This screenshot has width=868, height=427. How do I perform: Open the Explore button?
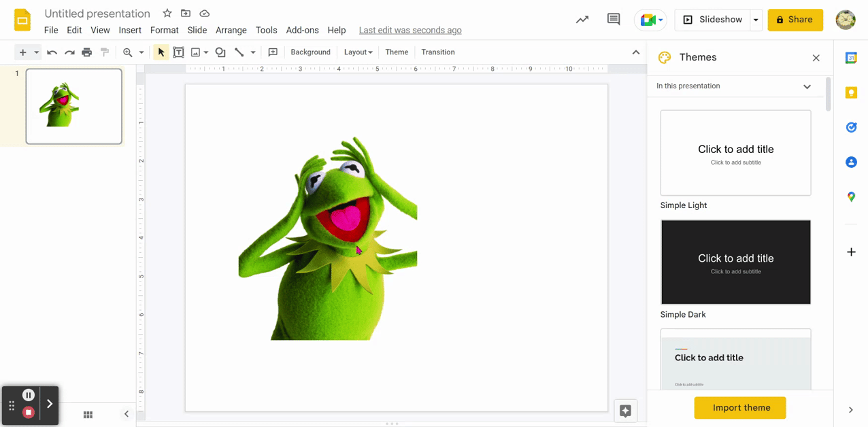pos(626,411)
